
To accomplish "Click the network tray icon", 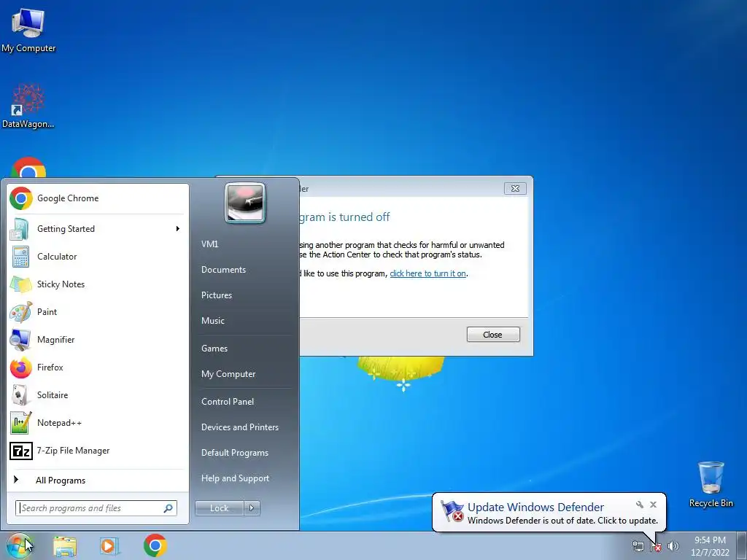I will (638, 546).
